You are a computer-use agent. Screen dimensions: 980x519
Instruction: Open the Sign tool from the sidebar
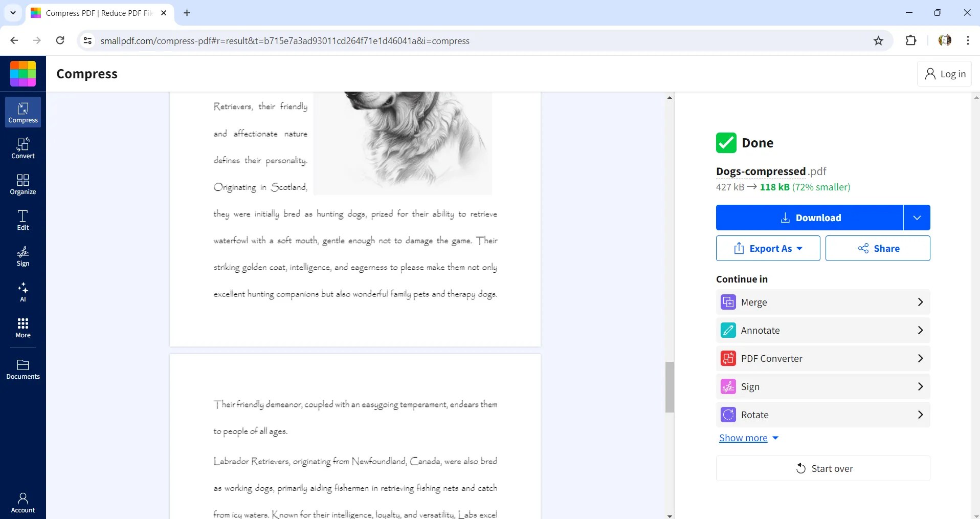click(x=23, y=256)
